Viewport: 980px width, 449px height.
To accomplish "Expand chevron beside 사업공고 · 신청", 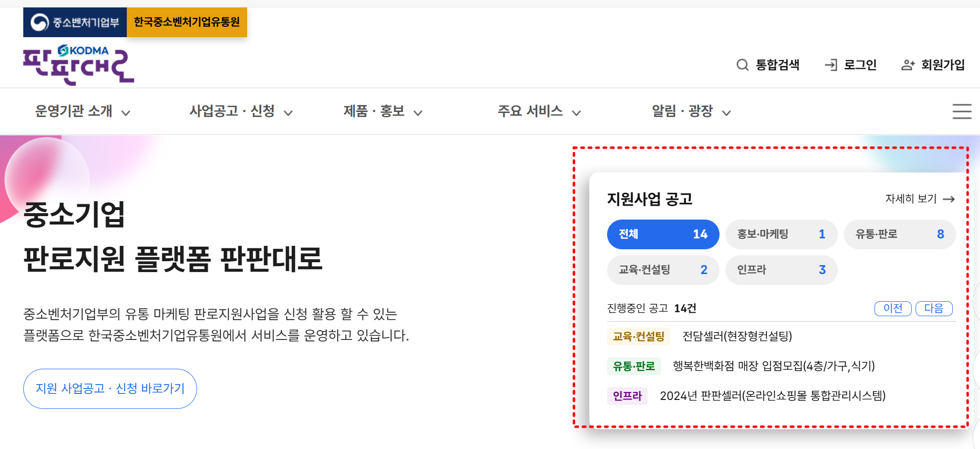I will (288, 113).
